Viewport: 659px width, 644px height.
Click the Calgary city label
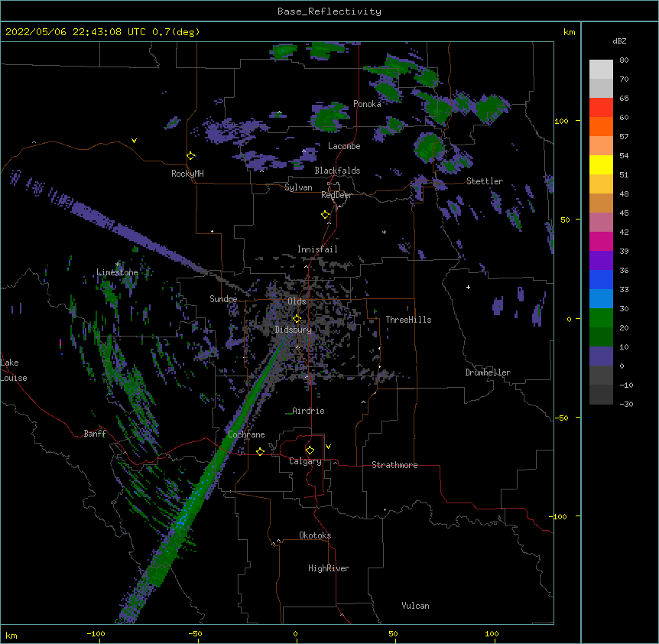click(305, 461)
